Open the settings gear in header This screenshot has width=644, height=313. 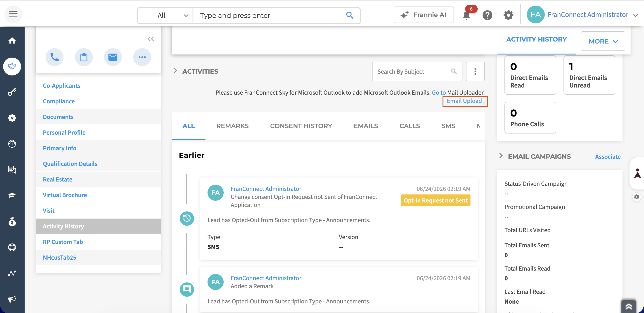point(508,15)
